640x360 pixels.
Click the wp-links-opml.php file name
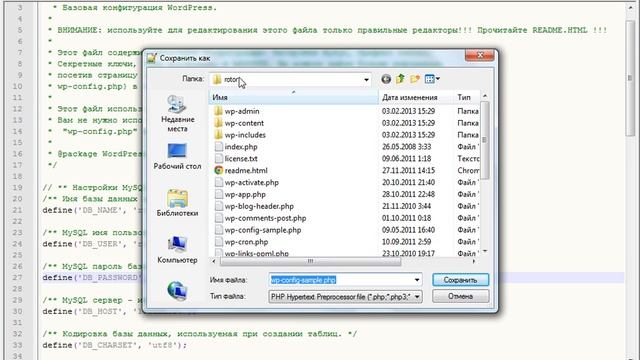point(257,253)
